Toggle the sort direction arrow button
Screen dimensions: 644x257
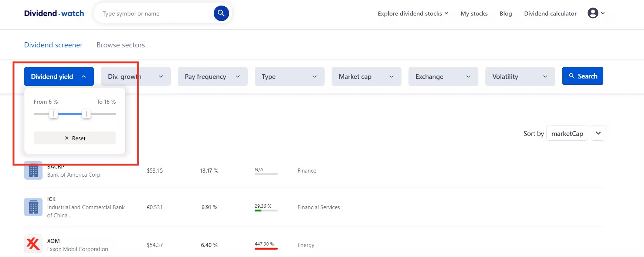(x=598, y=133)
